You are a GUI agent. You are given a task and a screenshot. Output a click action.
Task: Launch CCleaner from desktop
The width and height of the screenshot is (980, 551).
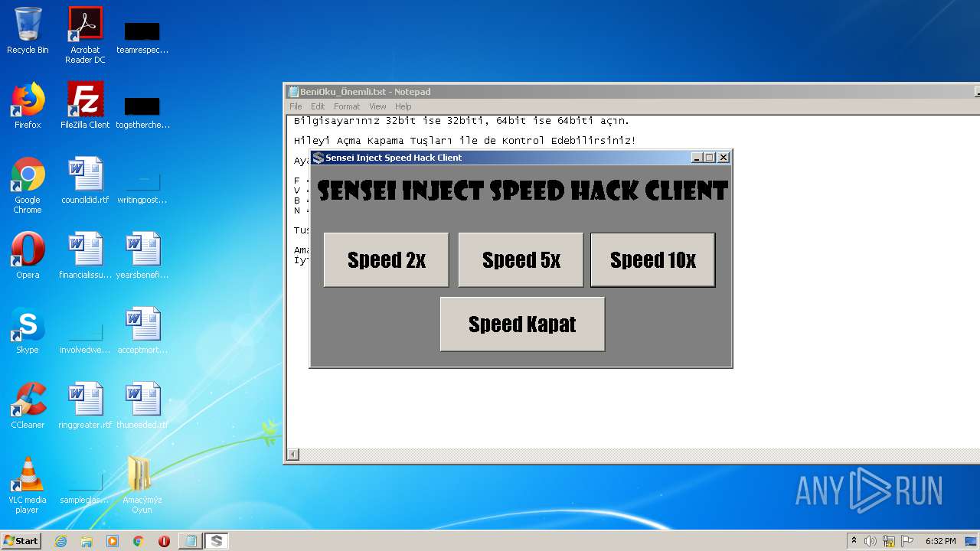(x=28, y=406)
